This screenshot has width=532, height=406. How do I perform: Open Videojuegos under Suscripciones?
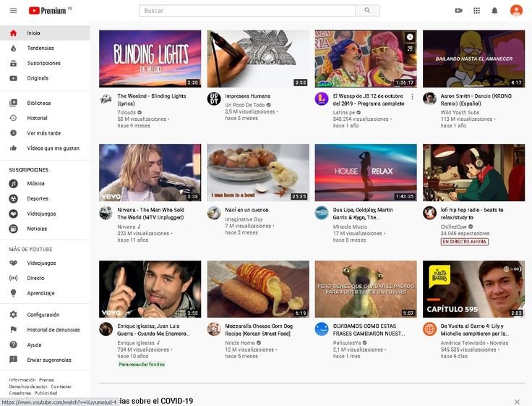tap(45, 213)
